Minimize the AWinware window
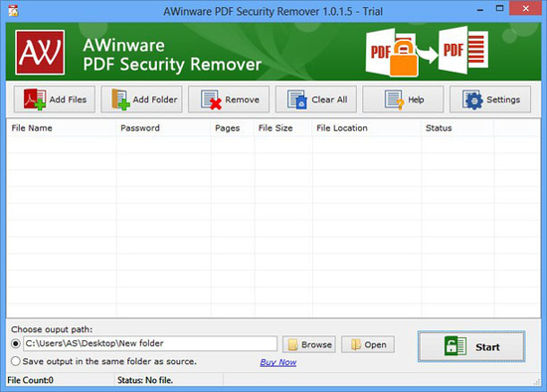 coord(480,9)
